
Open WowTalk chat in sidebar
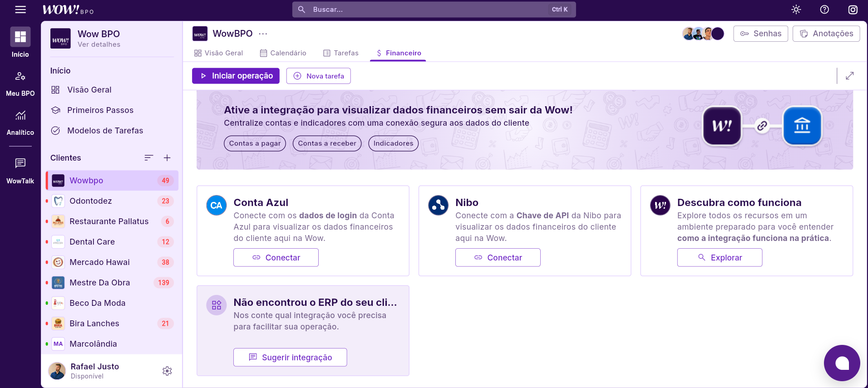[x=20, y=171]
